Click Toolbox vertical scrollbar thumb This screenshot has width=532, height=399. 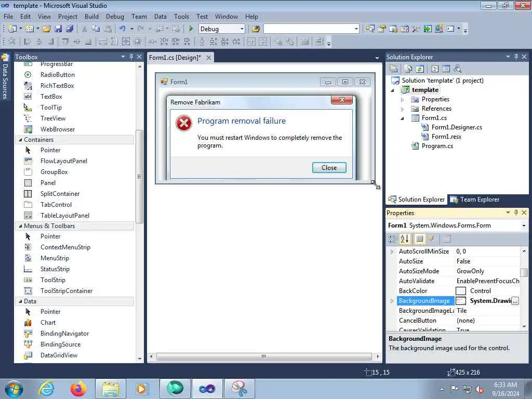coord(139,177)
